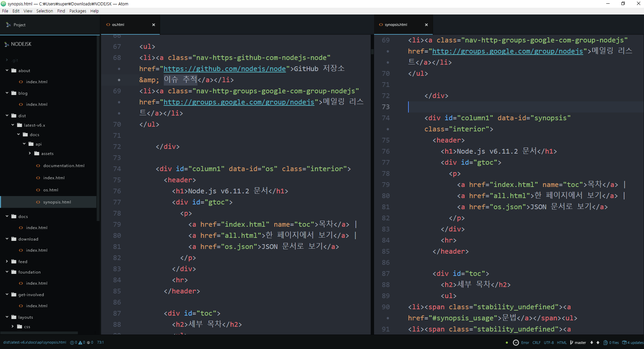644x349 pixels.
Task: Click the CRLF line ending selector
Action: tap(536, 343)
